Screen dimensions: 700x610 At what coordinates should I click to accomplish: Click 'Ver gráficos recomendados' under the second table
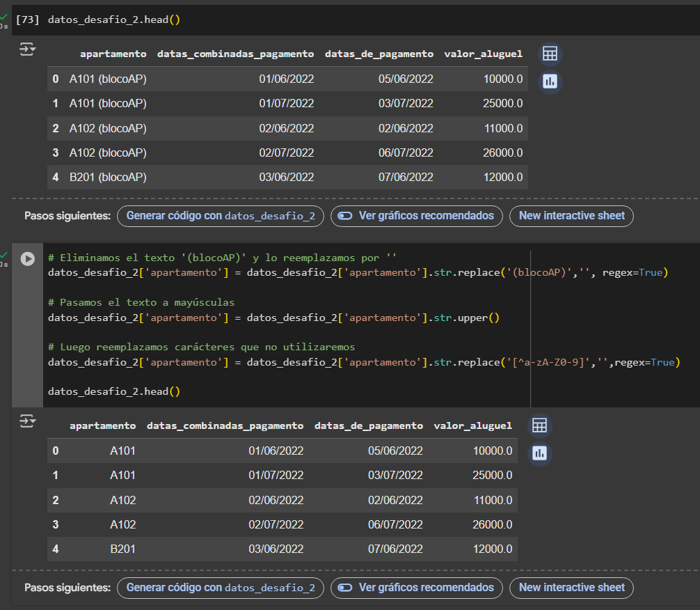[417, 588]
